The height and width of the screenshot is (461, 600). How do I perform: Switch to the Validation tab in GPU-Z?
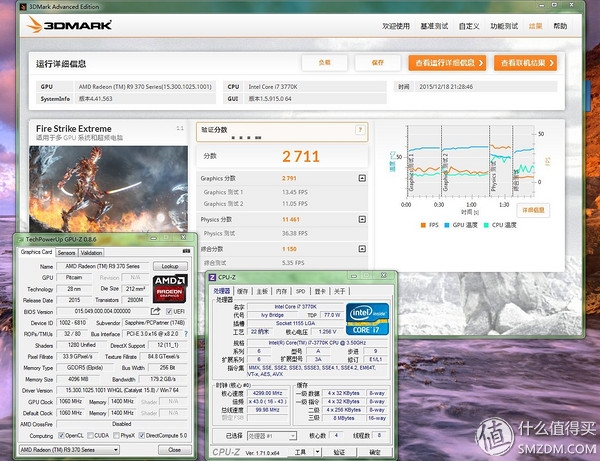[91, 252]
